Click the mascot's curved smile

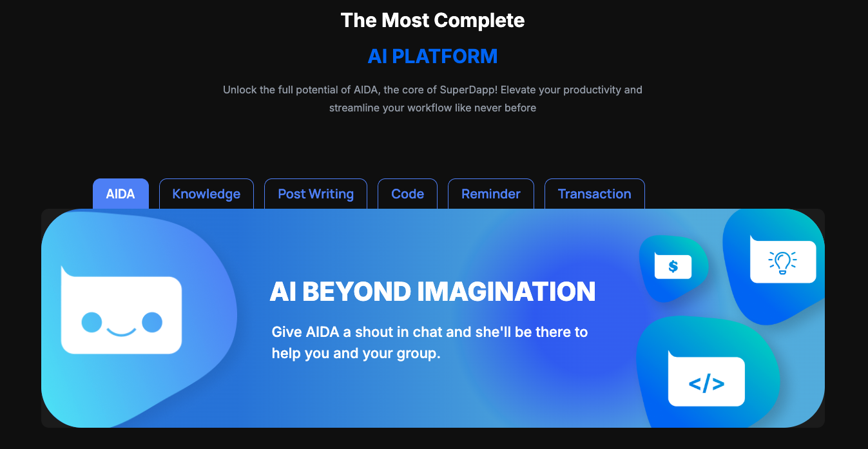122,331
